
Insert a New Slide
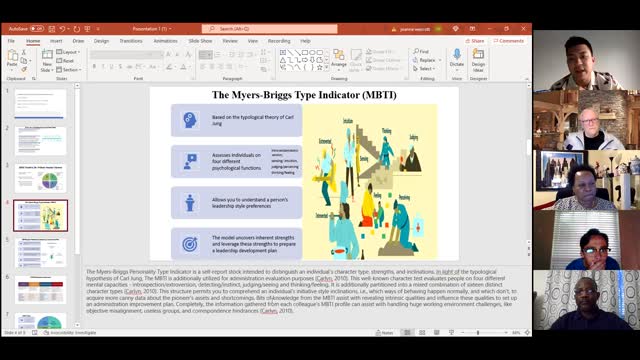click(x=47, y=60)
